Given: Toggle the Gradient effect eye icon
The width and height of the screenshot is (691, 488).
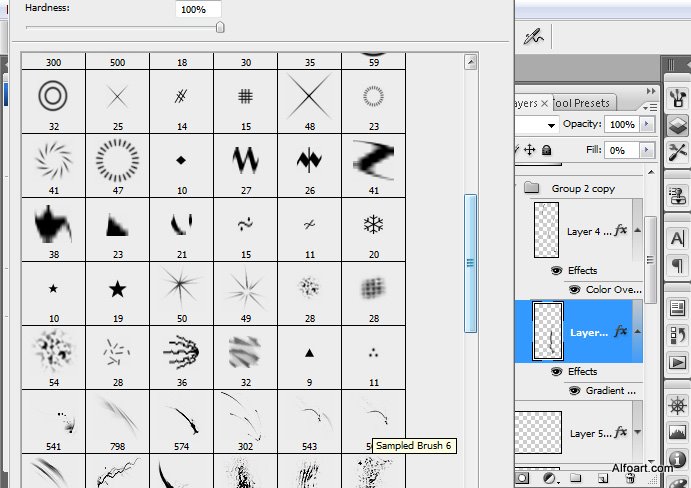Looking at the screenshot, I should 574,391.
